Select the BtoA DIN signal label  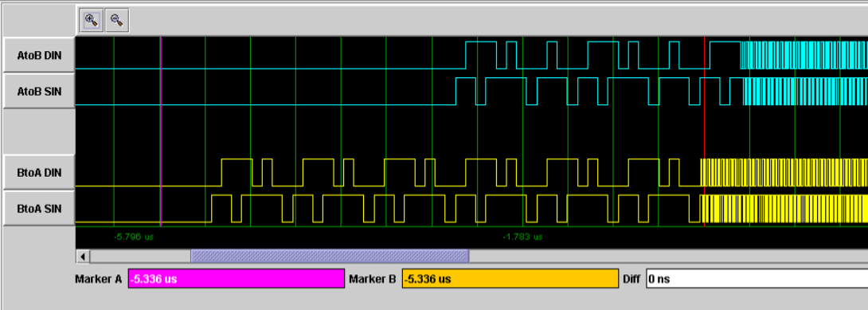39,173
